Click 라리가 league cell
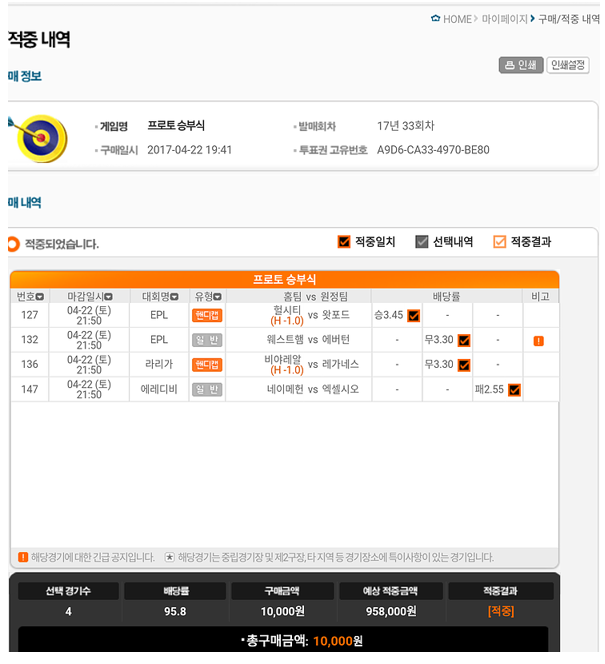This screenshot has height=664, width=605. 159,364
